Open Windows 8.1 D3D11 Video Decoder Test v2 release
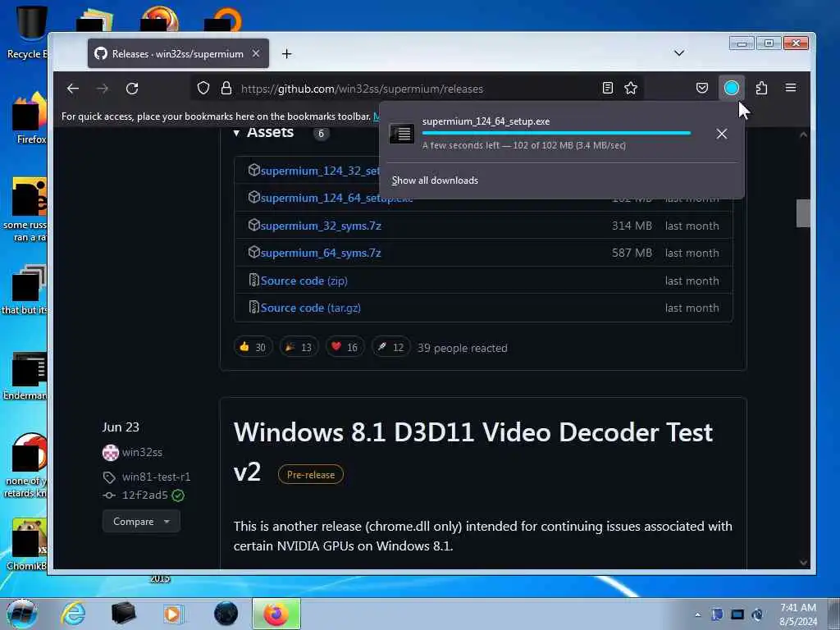The width and height of the screenshot is (840, 630). [473, 452]
